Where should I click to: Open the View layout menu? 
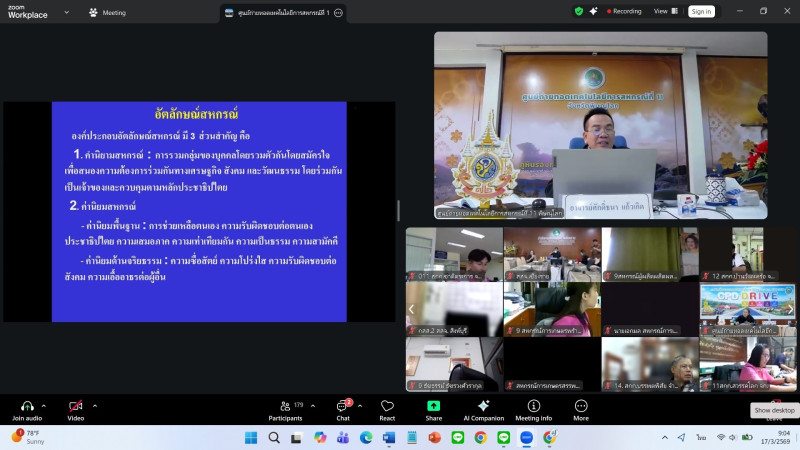coord(663,12)
